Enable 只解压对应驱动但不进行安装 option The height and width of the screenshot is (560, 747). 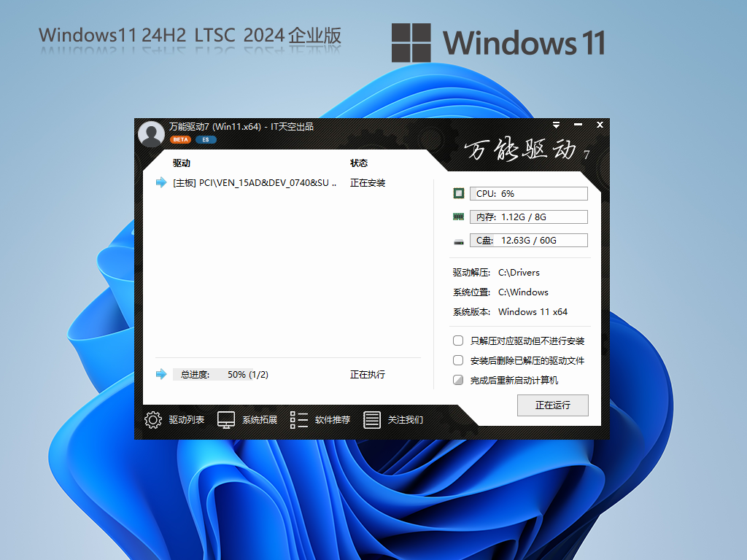458,340
